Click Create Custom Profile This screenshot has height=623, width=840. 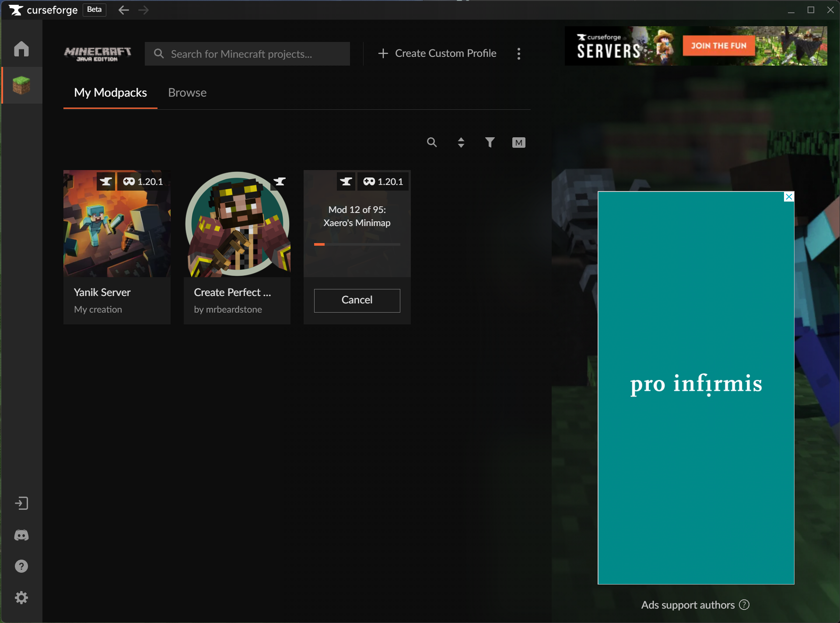(x=437, y=53)
